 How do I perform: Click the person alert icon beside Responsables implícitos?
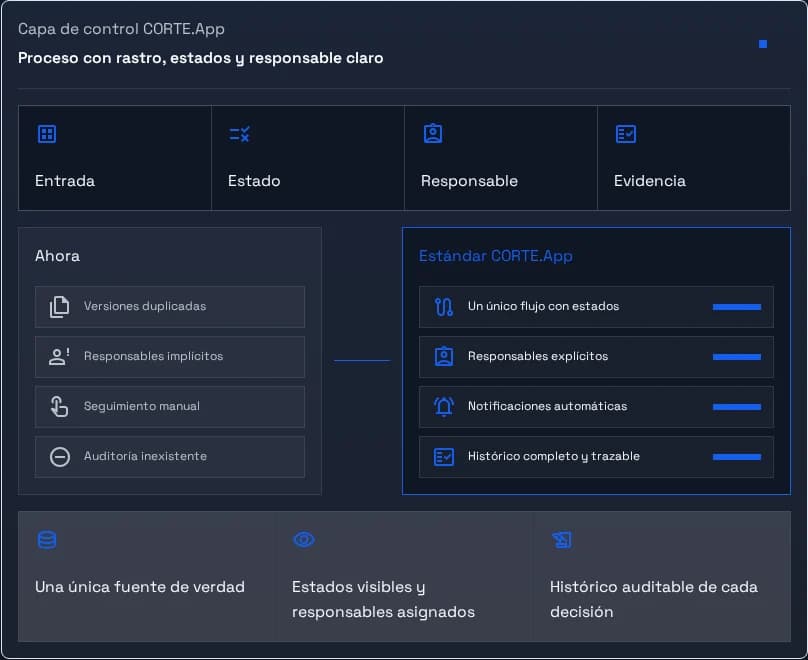[59, 357]
